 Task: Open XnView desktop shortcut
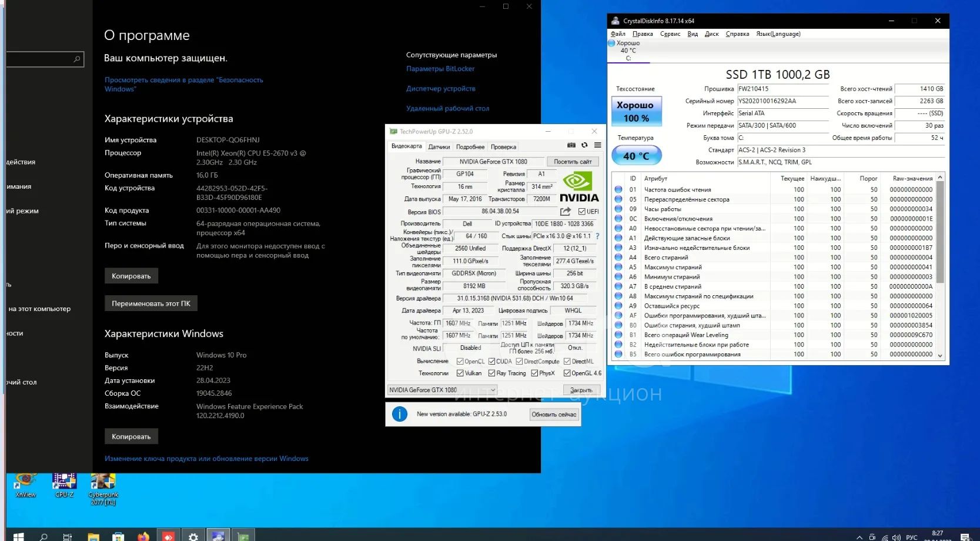click(x=25, y=485)
